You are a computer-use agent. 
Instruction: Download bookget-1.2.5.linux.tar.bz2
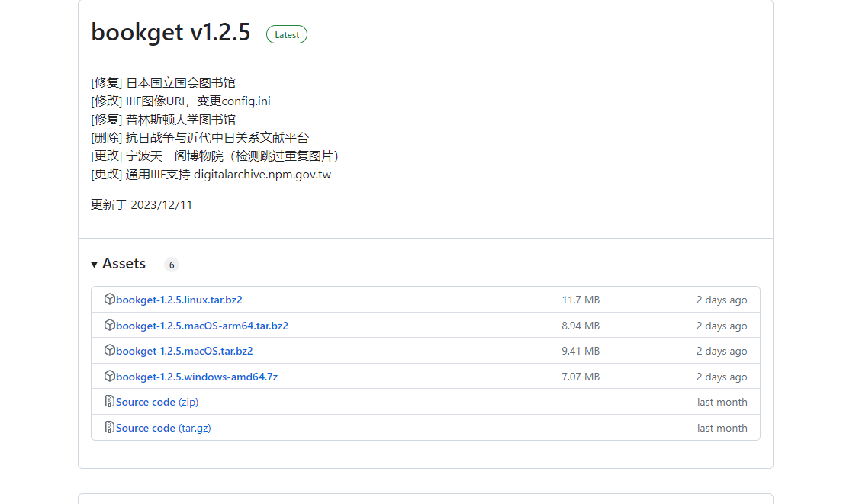click(179, 300)
